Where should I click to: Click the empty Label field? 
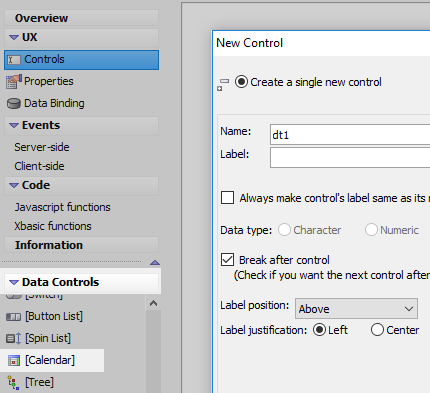pyautogui.click(x=350, y=158)
